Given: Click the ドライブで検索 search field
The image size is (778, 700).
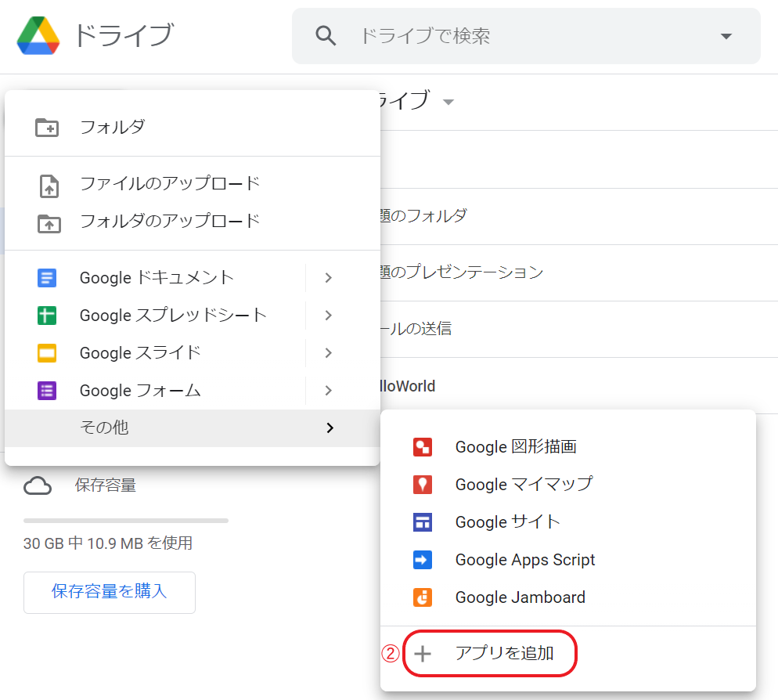Looking at the screenshot, I should tap(526, 36).
